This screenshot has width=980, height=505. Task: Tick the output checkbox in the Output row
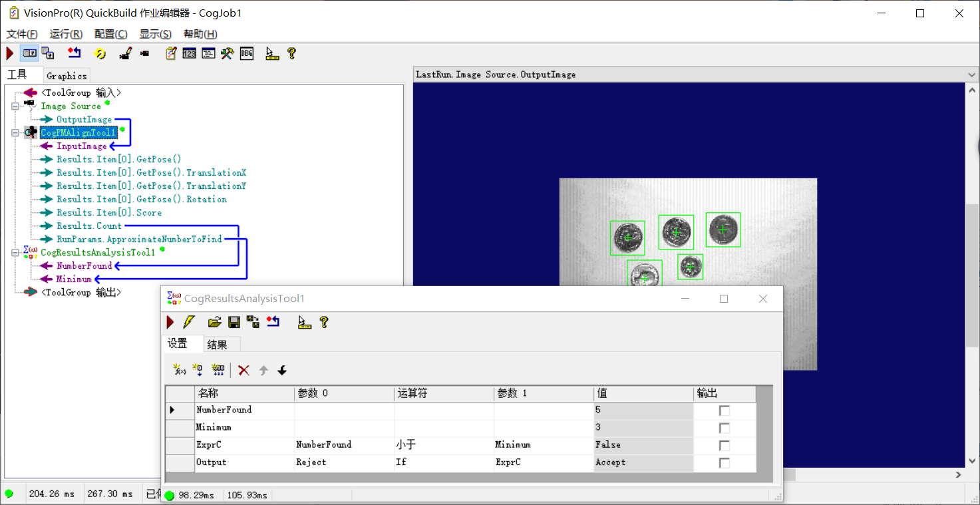[725, 462]
